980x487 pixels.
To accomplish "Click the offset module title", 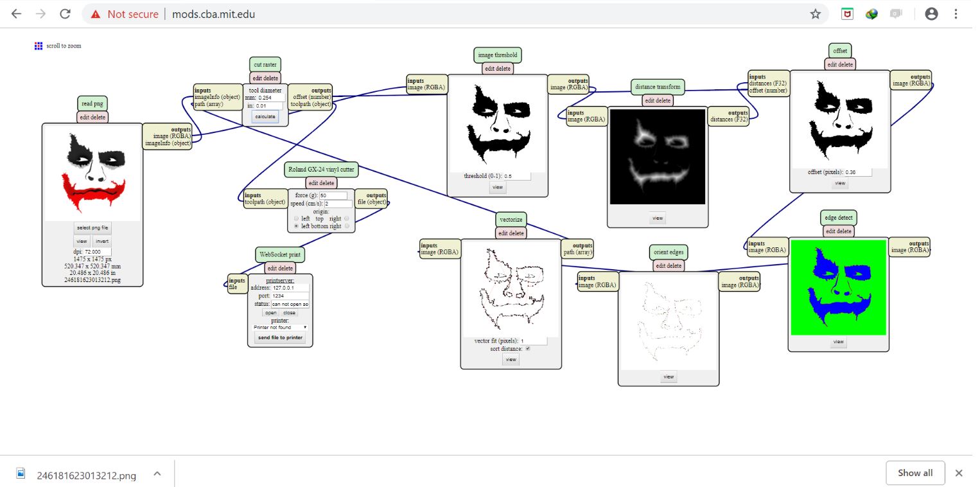I will [840, 51].
